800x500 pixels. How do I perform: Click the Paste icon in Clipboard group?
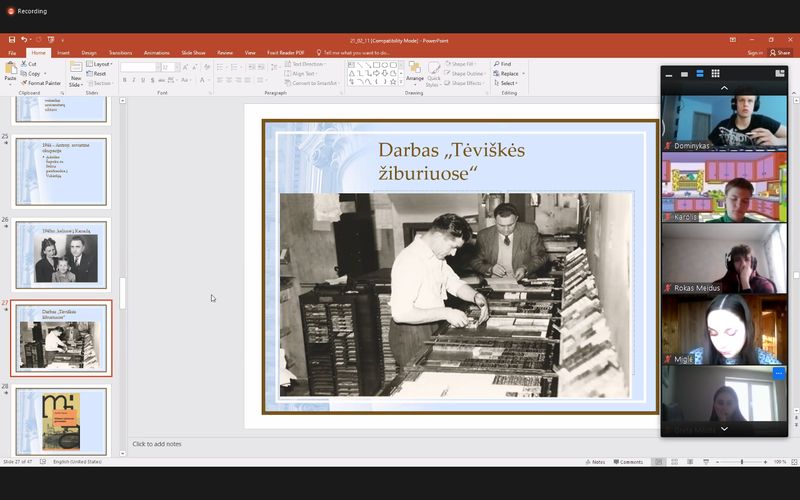click(x=10, y=70)
